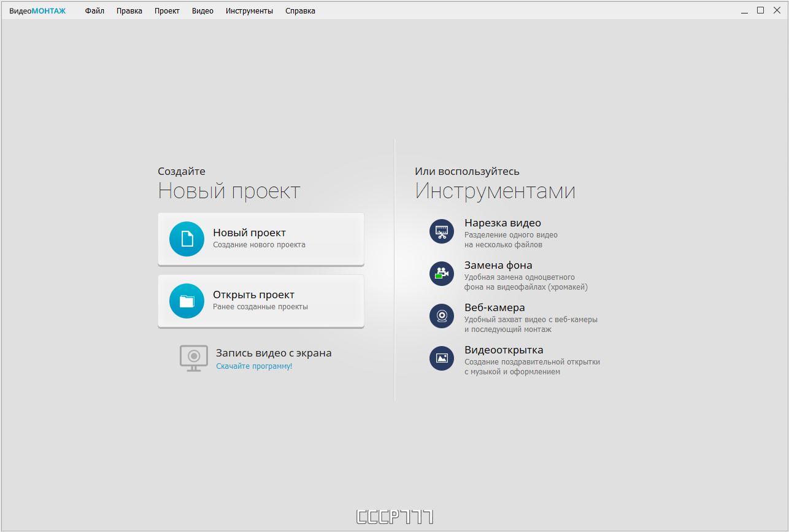The image size is (789, 532).
Task: Open the Проект menu
Action: coord(167,11)
